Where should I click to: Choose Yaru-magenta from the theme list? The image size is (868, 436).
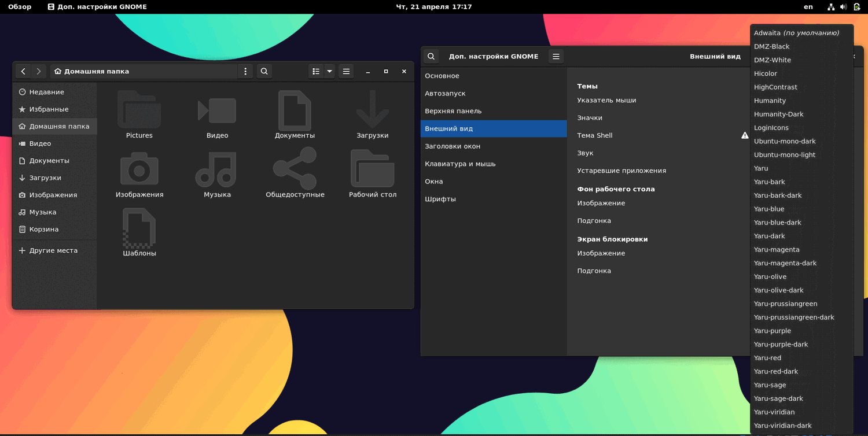click(801, 250)
